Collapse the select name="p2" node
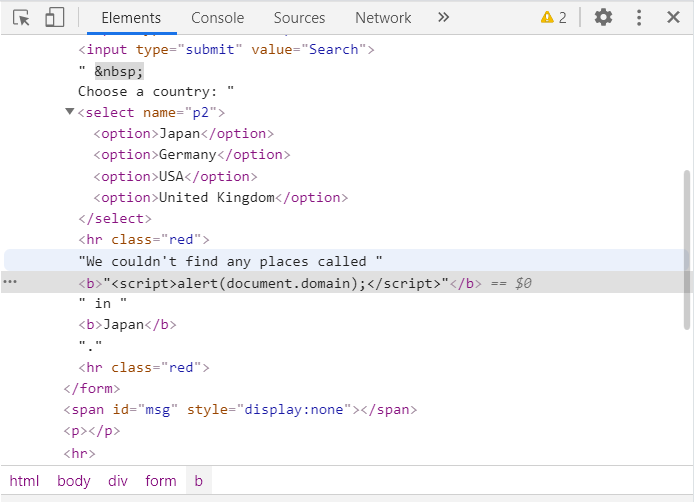This screenshot has width=694, height=502. point(69,112)
